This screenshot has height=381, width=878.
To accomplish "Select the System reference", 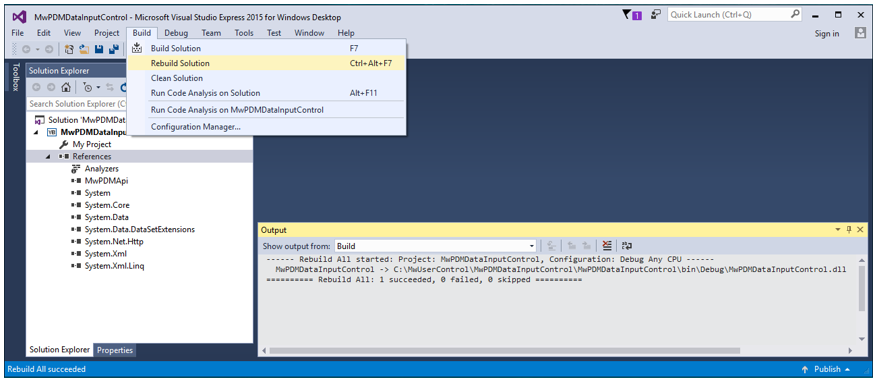I will pyautogui.click(x=97, y=193).
